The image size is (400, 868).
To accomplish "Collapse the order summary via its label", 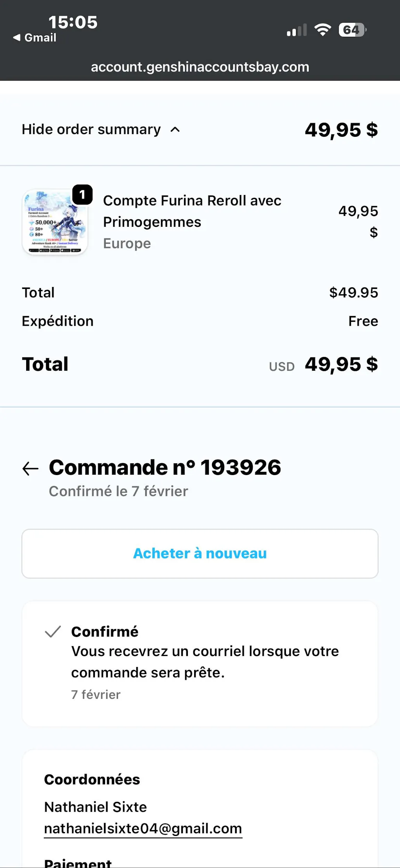I will (91, 129).
